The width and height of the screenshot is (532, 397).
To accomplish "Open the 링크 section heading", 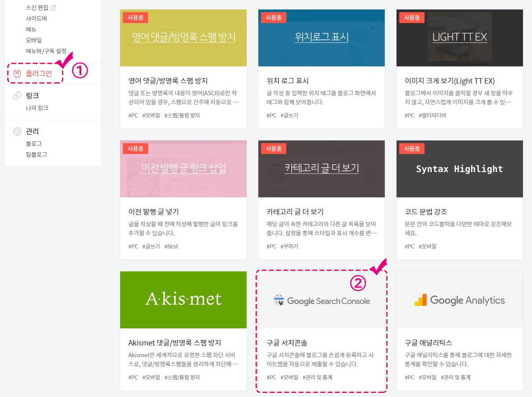I will tap(32, 96).
